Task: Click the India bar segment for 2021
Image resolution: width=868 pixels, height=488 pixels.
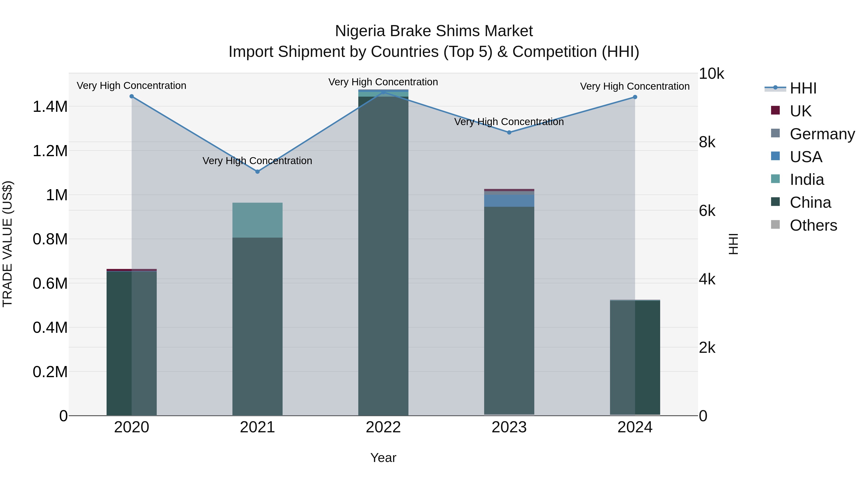Action: (258, 220)
